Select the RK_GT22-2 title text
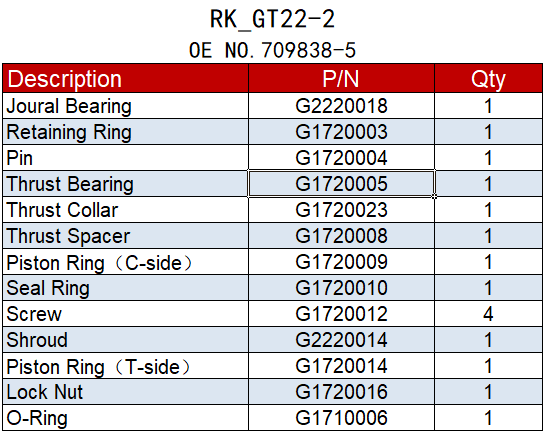 click(272, 19)
